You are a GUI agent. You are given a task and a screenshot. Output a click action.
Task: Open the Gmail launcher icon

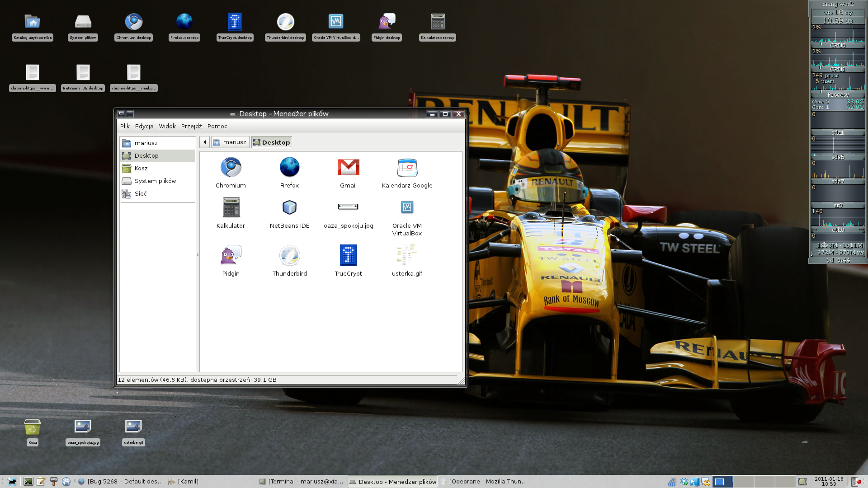(x=348, y=168)
